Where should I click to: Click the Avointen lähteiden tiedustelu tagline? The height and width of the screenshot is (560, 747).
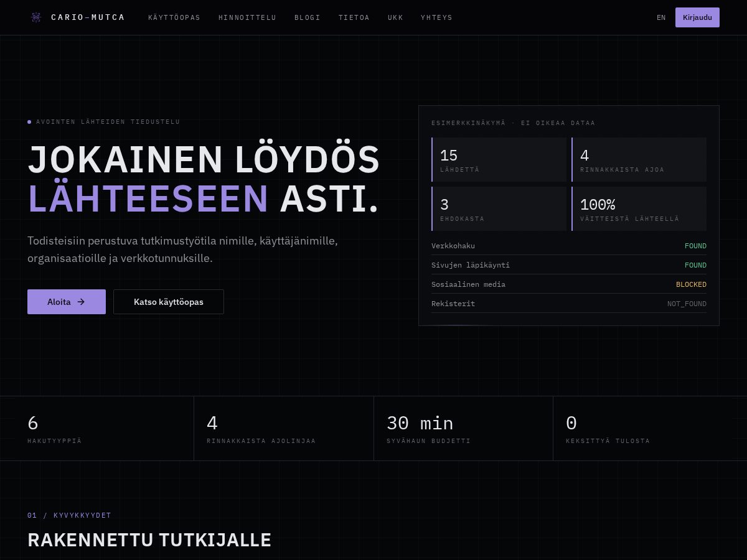pyautogui.click(x=108, y=122)
